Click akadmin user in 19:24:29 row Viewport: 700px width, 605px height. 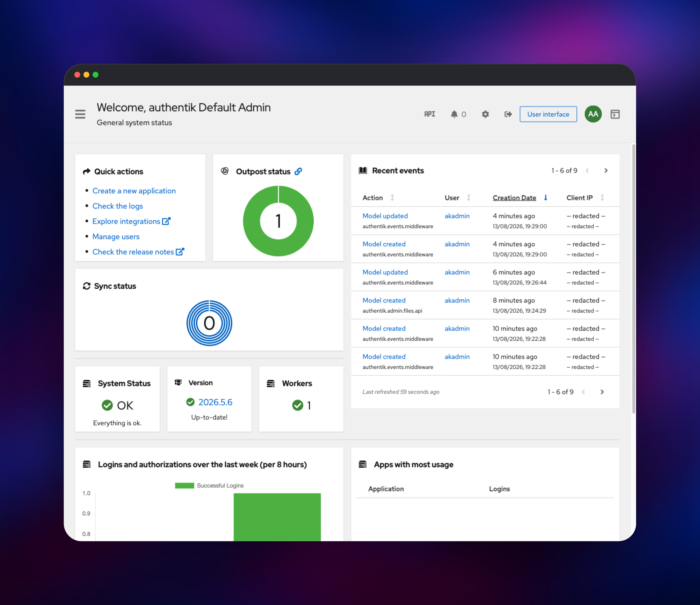(x=457, y=300)
